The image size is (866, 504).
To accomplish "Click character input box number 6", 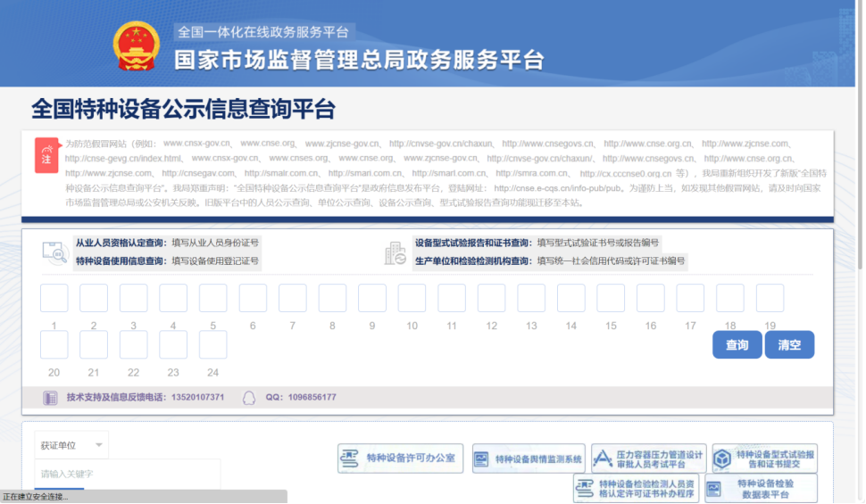I will coord(253,298).
